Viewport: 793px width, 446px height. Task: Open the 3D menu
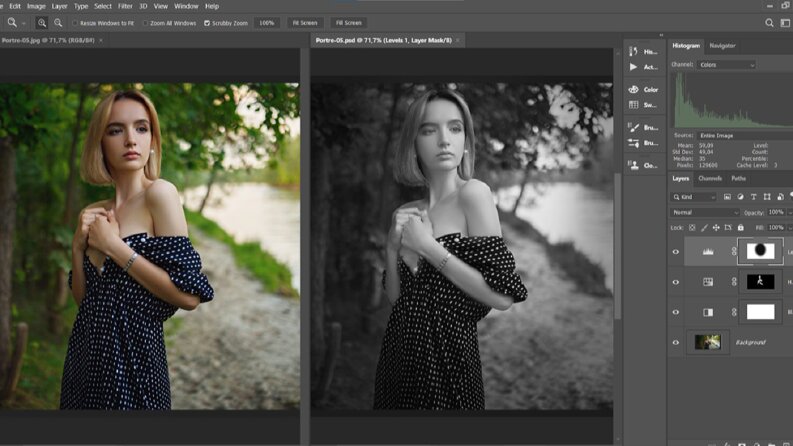pyautogui.click(x=143, y=6)
